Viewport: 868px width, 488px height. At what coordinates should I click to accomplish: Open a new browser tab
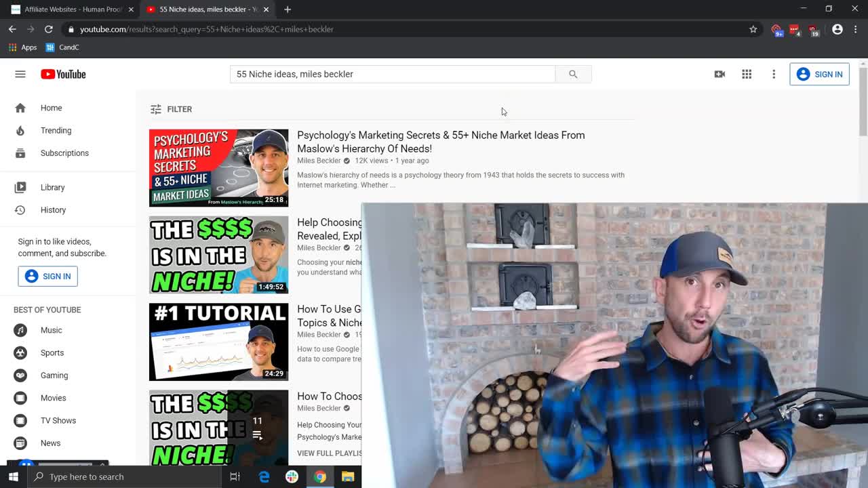(x=288, y=9)
